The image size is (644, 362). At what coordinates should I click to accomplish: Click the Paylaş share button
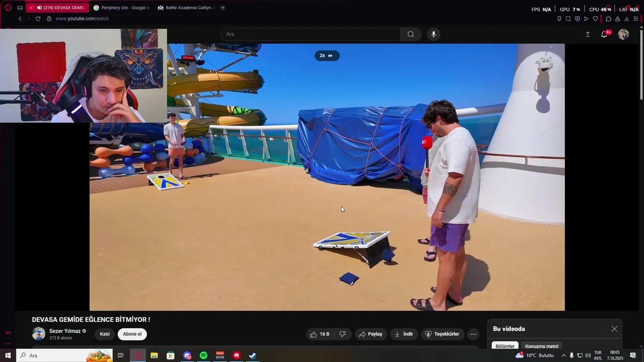[x=370, y=334]
